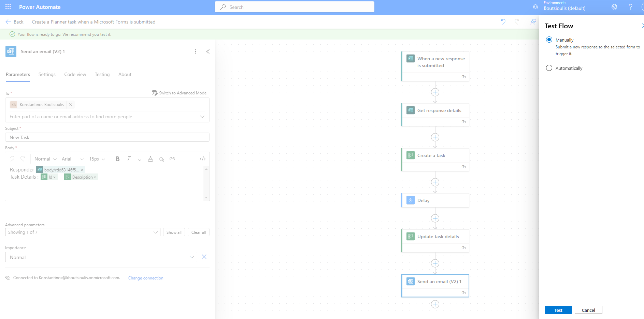
Task: Collapse the action panel with double chevron
Action: pos(208,51)
